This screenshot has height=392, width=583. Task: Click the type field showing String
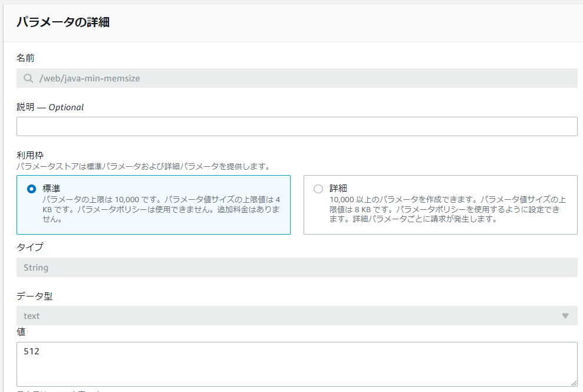297,268
